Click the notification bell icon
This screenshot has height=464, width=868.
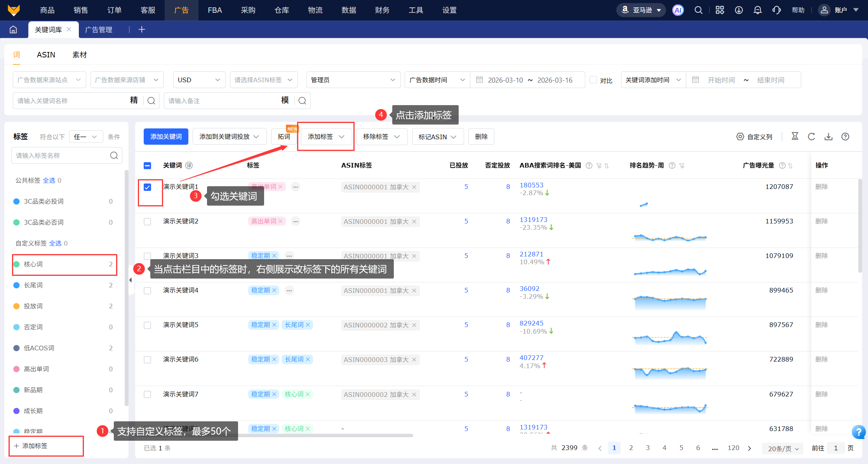pos(757,10)
